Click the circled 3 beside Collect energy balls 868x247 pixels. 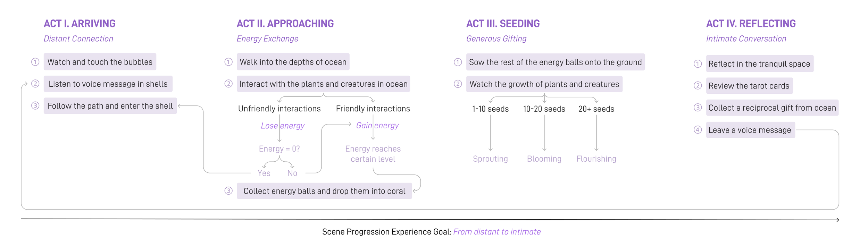pos(228,191)
